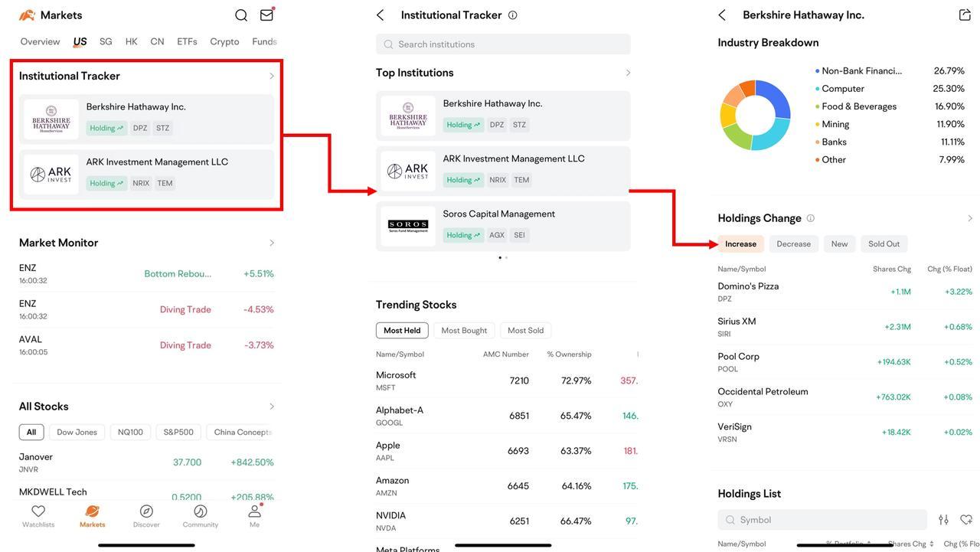The image size is (980, 552).
Task: Select the CN market tab
Action: click(x=157, y=41)
